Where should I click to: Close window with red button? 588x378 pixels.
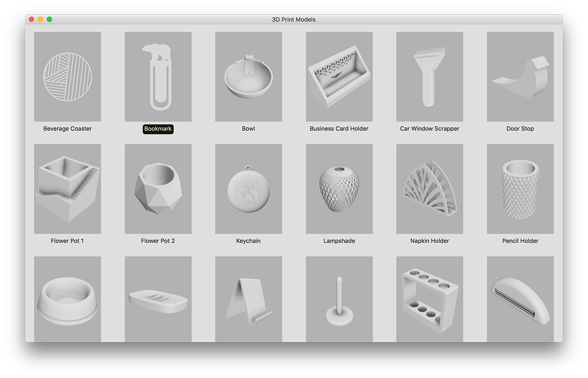[x=31, y=20]
